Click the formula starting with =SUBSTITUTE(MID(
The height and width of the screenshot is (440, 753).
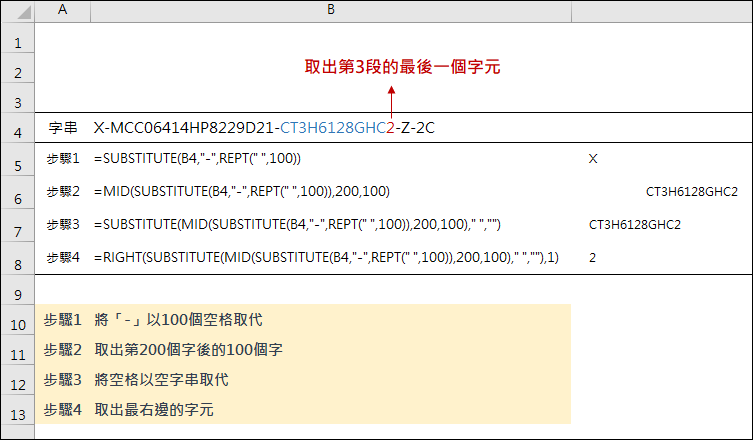coord(297,224)
